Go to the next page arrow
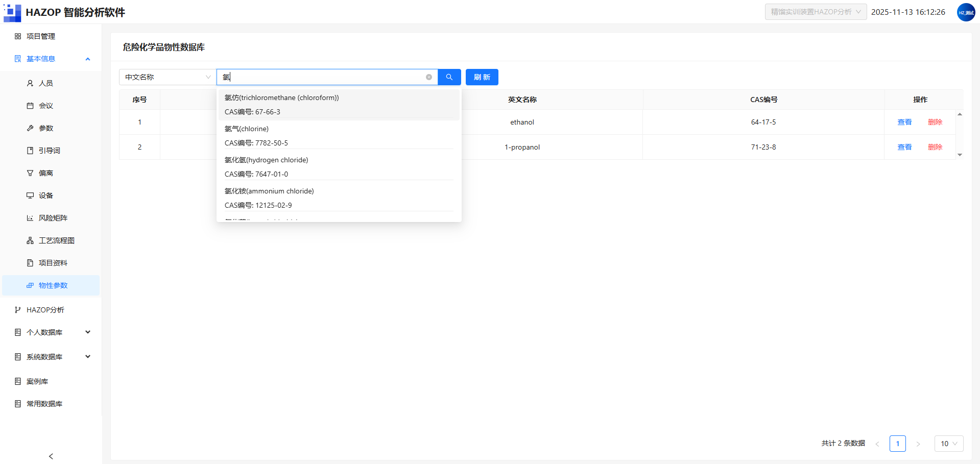The width and height of the screenshot is (980, 464). (x=918, y=444)
